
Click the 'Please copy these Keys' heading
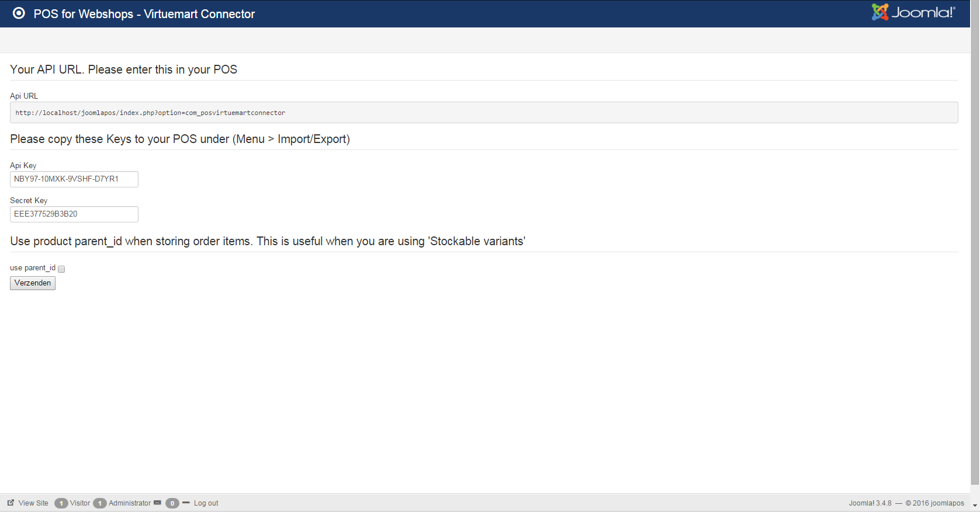(x=180, y=139)
